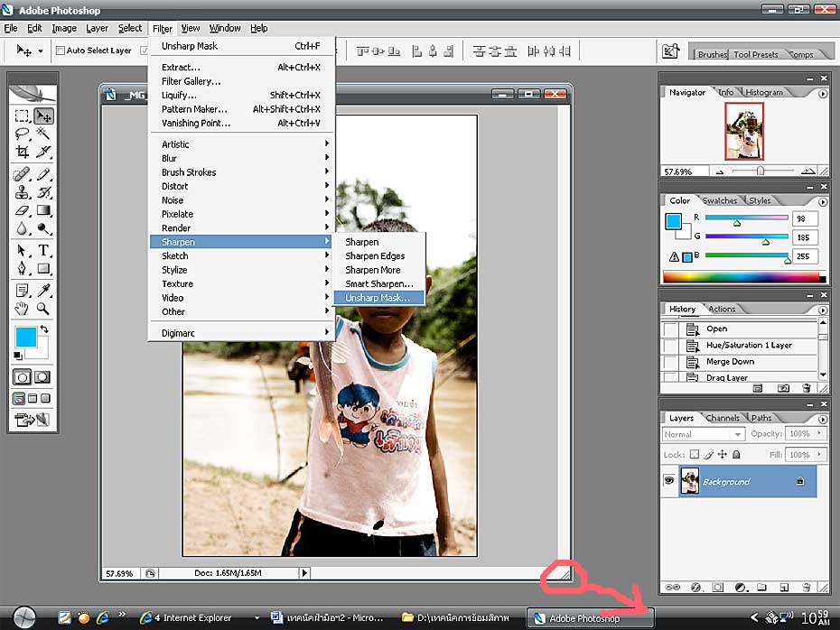
Task: Open the tool preset picker arrow
Action: pos(40,51)
